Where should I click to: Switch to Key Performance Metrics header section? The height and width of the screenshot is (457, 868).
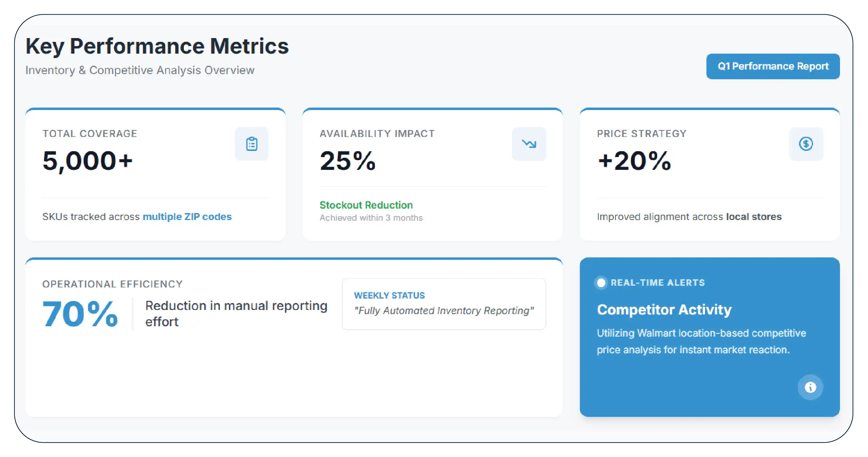[157, 45]
